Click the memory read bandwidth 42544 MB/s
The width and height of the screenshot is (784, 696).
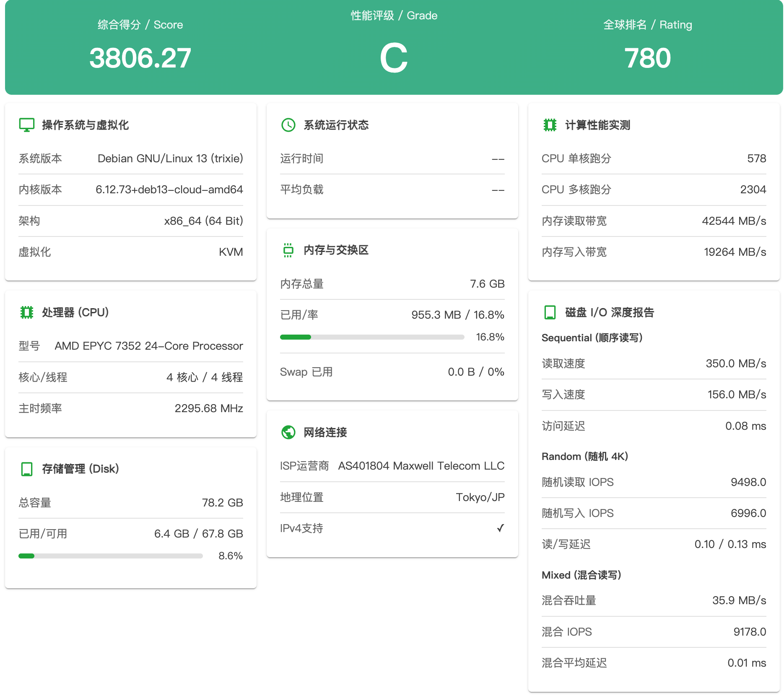(x=734, y=221)
